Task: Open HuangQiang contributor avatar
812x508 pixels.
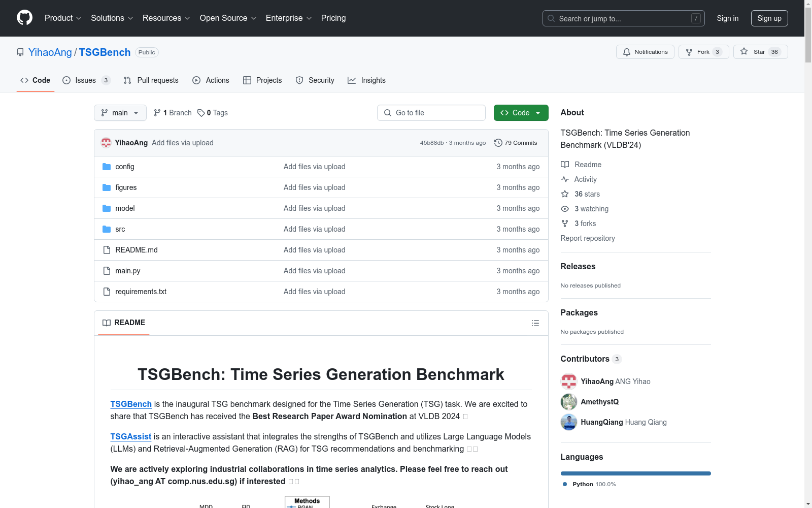Action: [x=569, y=422]
